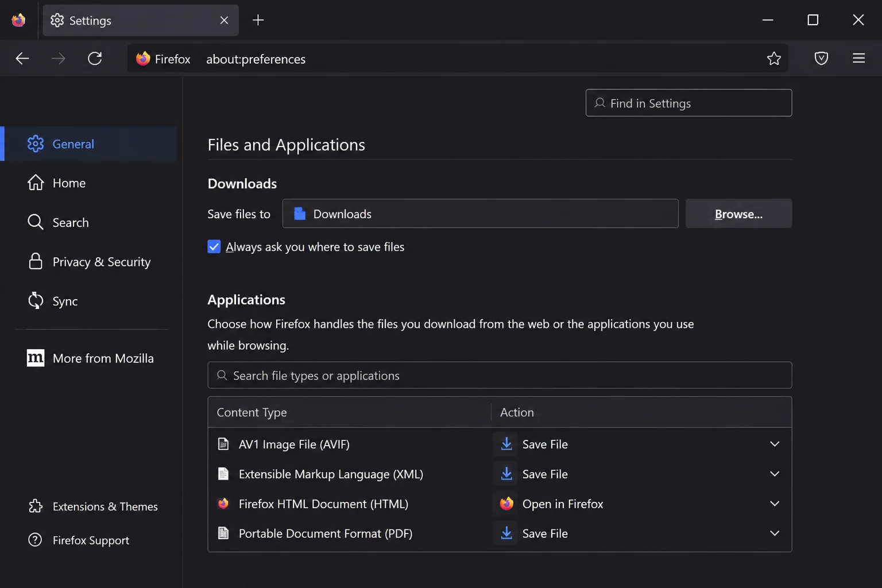Click the PDF file type icon
Viewport: 882px width, 588px height.
pyautogui.click(x=223, y=533)
